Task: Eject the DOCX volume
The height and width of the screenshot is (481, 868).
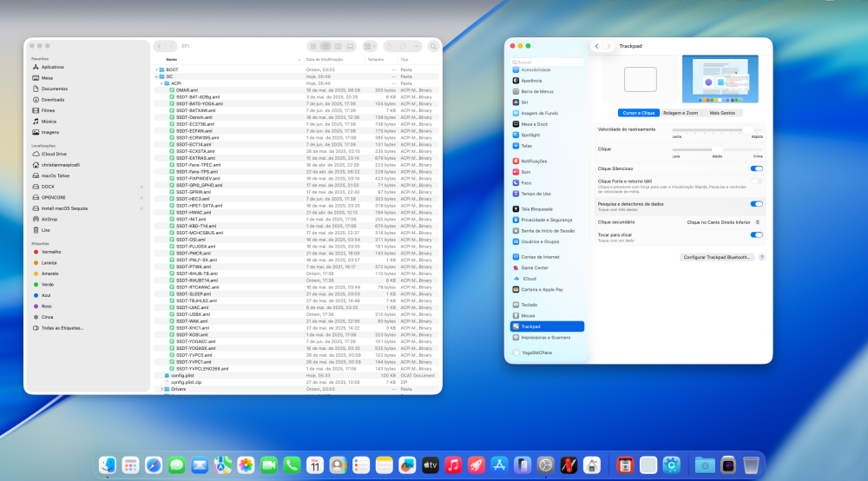Action: [141, 187]
